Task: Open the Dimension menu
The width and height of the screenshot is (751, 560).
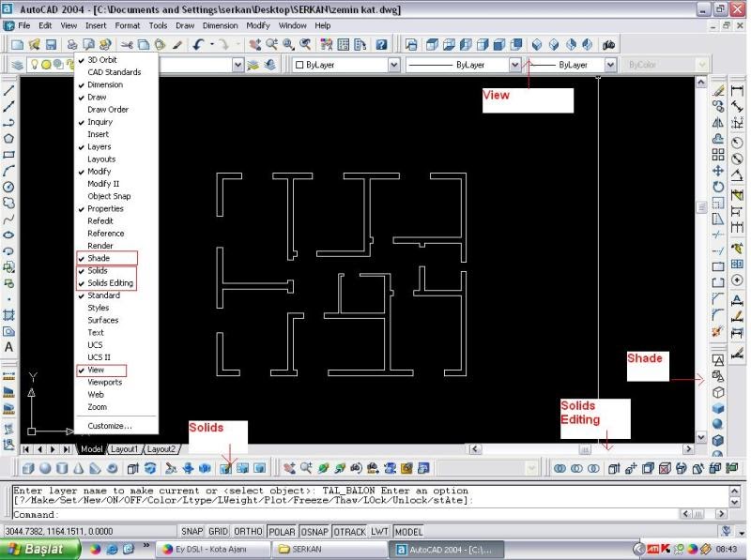Action: (x=220, y=26)
